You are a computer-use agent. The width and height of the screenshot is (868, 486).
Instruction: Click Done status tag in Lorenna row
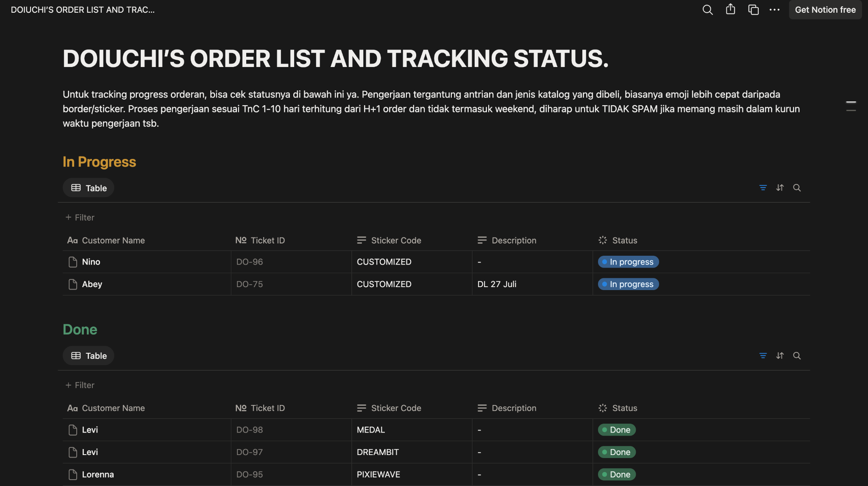pos(617,474)
